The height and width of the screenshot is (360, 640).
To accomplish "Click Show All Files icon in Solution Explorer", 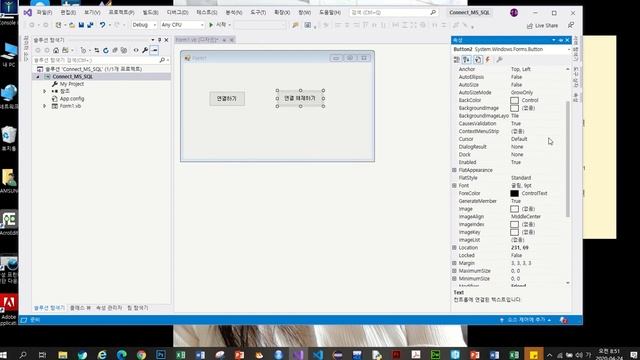I will (124, 50).
